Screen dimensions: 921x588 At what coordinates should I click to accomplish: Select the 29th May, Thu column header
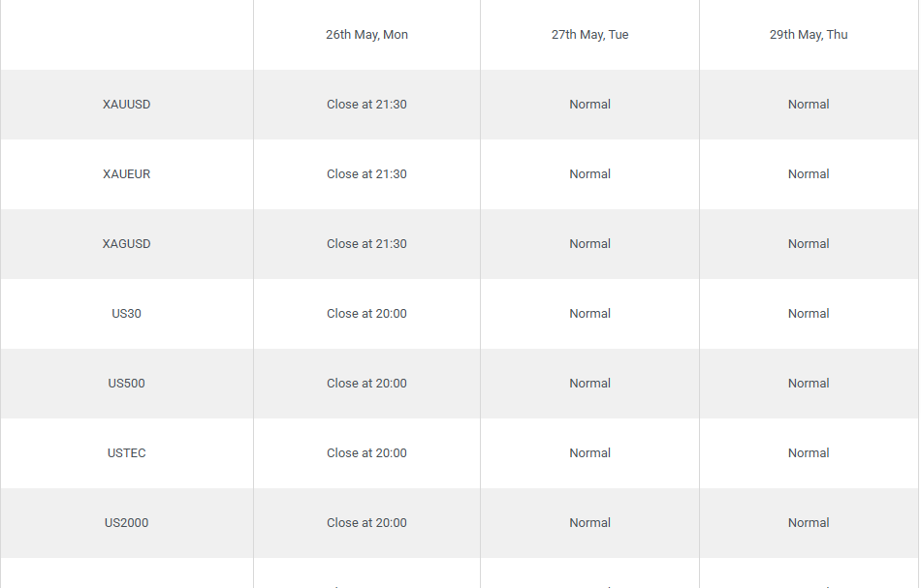[809, 35]
